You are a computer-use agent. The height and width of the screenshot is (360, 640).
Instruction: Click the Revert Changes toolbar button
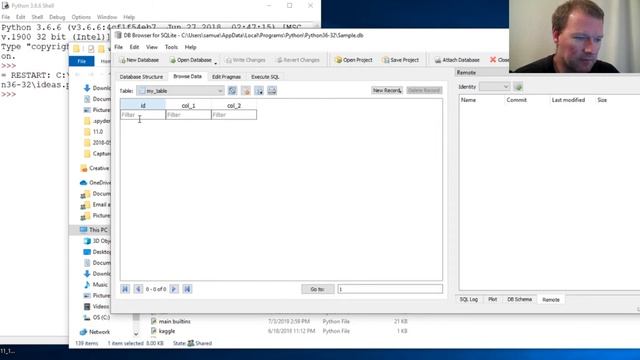tap(298, 60)
